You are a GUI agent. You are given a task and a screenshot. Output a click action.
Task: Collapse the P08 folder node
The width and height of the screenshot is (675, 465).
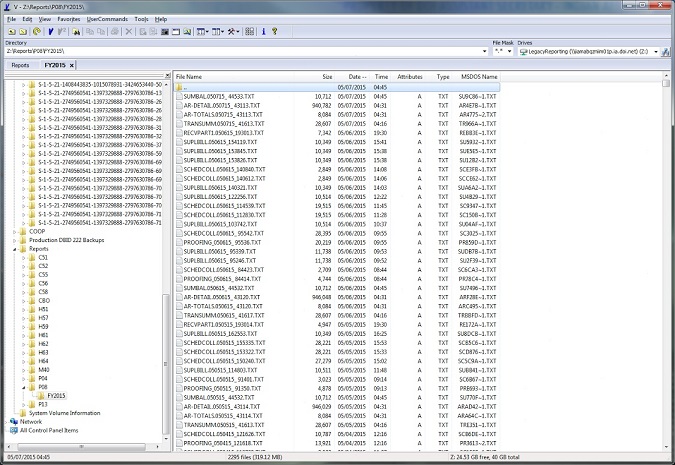(24, 387)
